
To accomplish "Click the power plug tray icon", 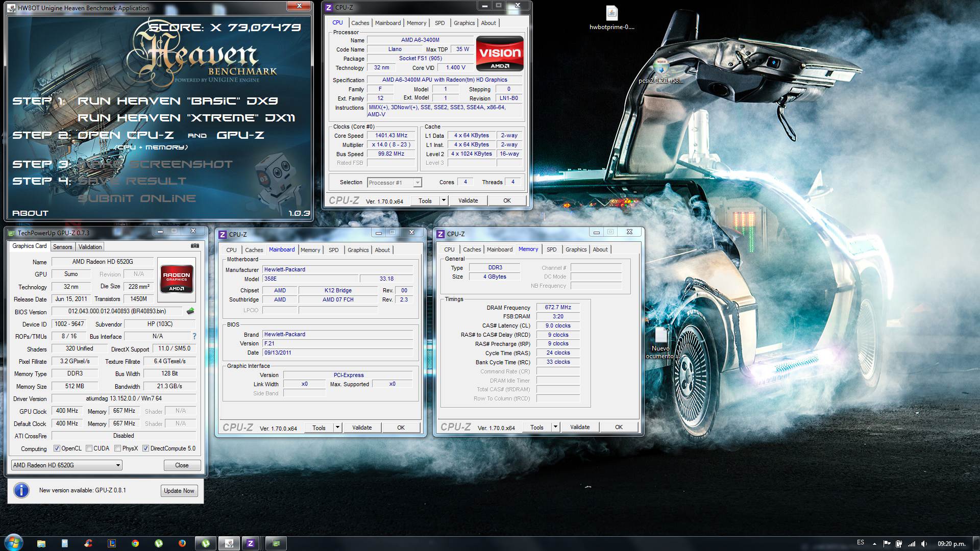I will point(899,544).
